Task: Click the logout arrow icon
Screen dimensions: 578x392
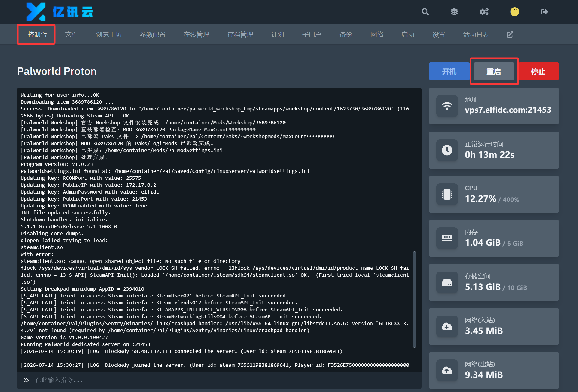Action: 544,12
